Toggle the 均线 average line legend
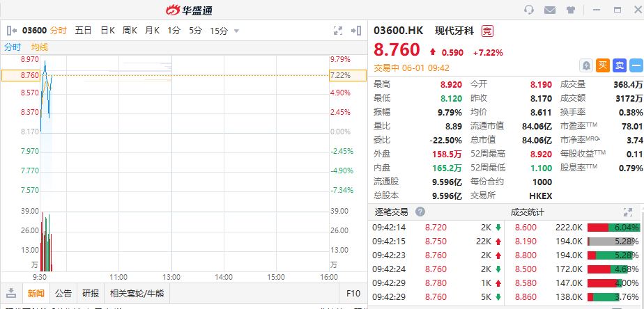 [x=40, y=47]
